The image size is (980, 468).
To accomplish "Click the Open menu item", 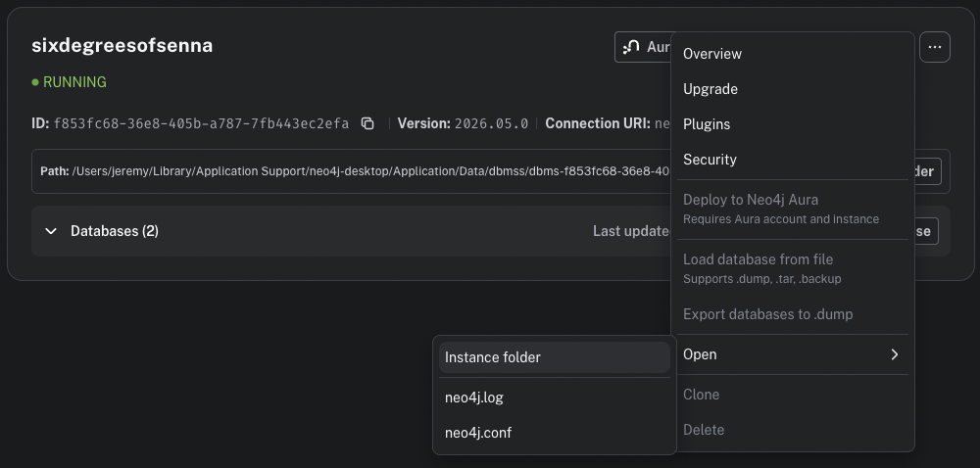I will coord(793,354).
